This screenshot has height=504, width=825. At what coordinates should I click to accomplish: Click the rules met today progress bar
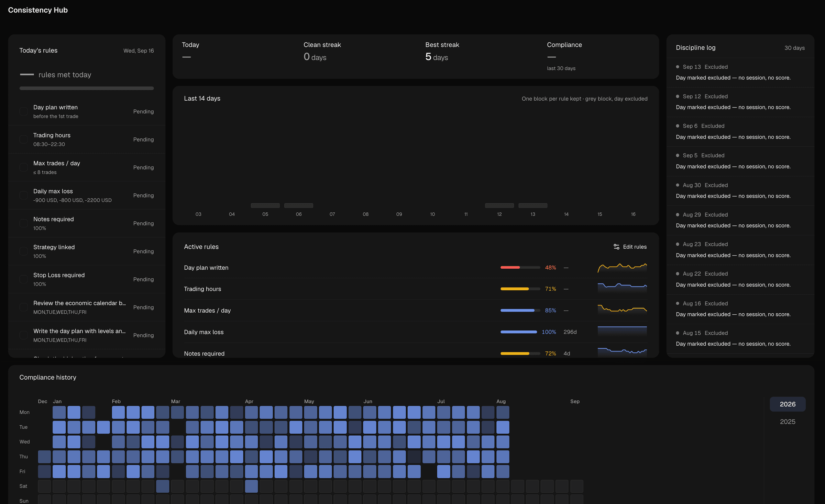87,88
